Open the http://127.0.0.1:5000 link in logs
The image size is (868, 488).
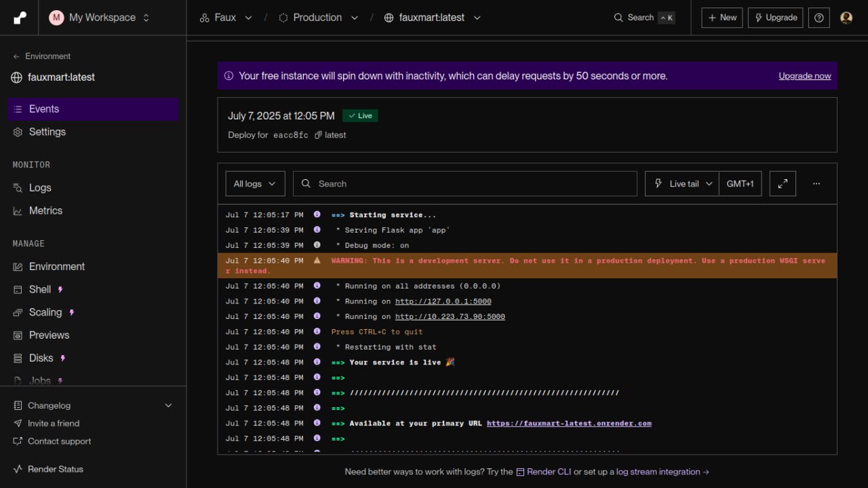pyautogui.click(x=443, y=301)
